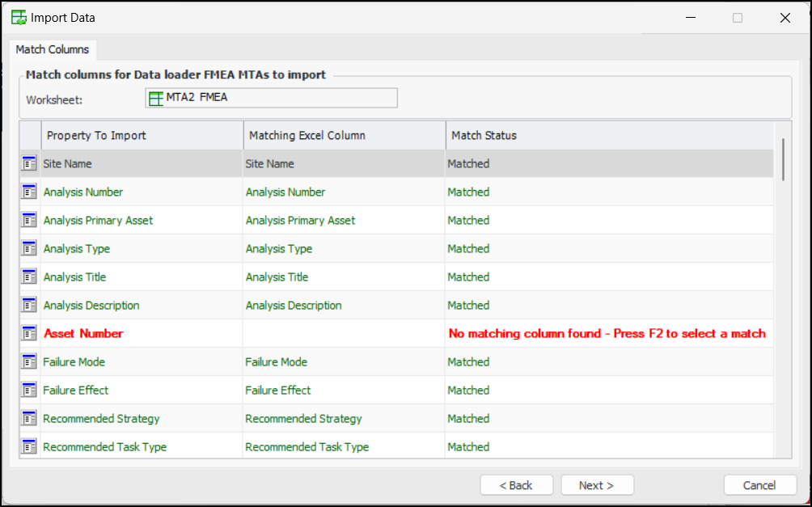Click the row icon beside Site Name
This screenshot has height=507, width=812.
29,164
